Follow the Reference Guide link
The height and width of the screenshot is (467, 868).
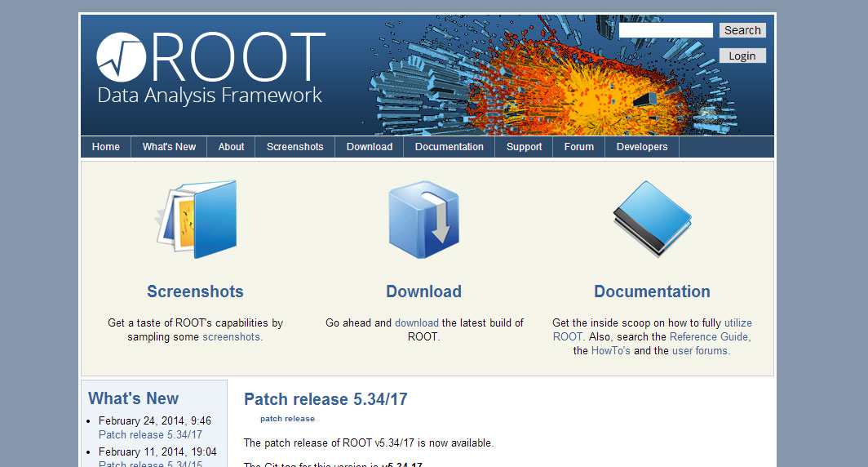click(709, 336)
